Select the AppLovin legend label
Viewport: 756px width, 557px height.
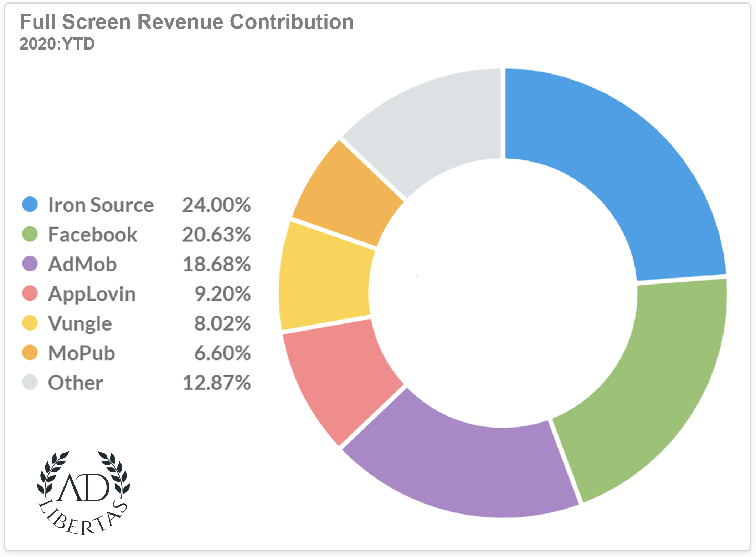point(92,295)
